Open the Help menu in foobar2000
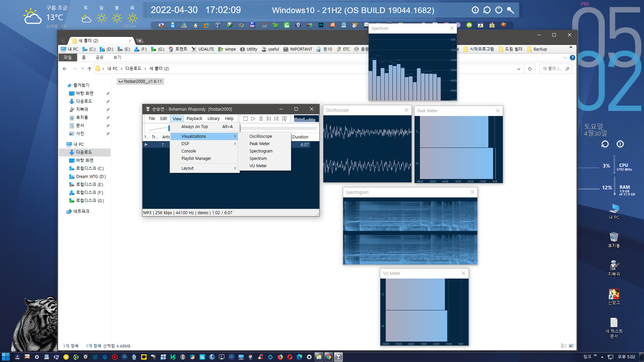This screenshot has height=362, width=644. 229,119
